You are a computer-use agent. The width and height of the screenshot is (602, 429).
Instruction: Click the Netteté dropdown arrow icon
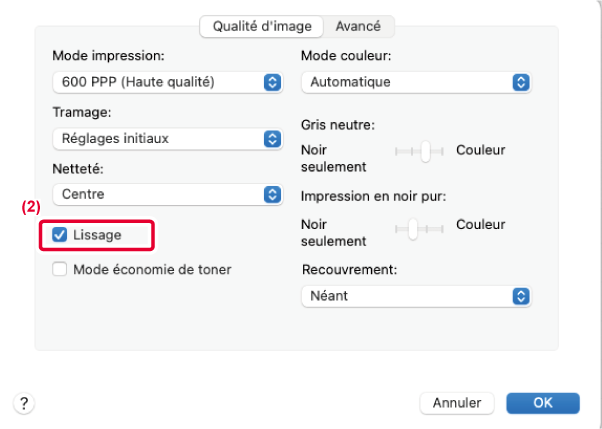(x=272, y=194)
